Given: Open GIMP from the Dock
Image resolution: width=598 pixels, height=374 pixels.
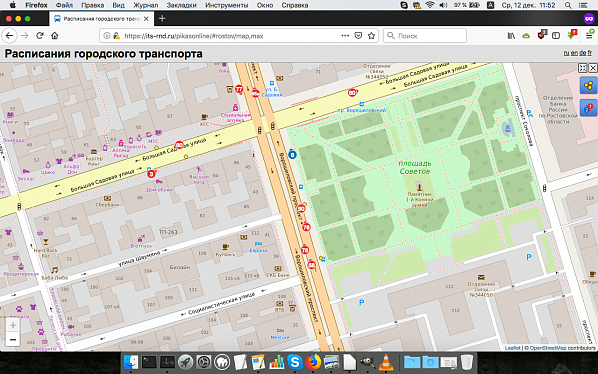Looking at the screenshot, I should pos(368,362).
